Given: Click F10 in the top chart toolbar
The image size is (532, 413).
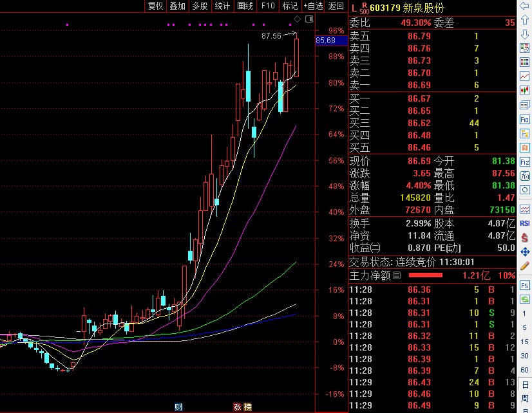Looking at the screenshot, I should click(x=268, y=6).
